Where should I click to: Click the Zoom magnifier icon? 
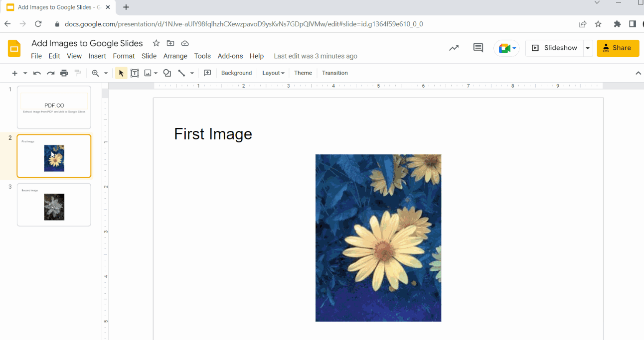click(96, 73)
